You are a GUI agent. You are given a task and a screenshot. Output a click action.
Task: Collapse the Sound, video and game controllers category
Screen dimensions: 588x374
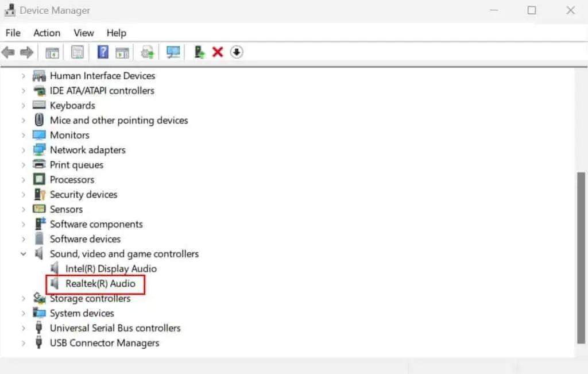coord(23,253)
